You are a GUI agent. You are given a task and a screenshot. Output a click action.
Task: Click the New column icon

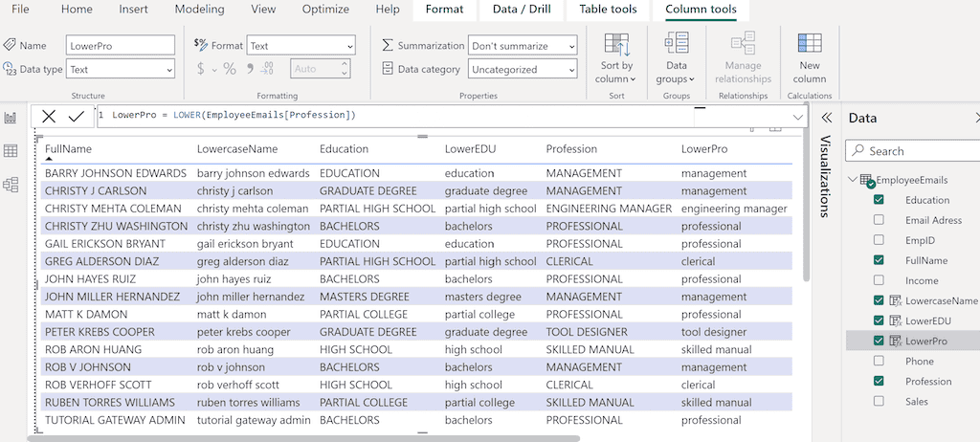(x=810, y=45)
